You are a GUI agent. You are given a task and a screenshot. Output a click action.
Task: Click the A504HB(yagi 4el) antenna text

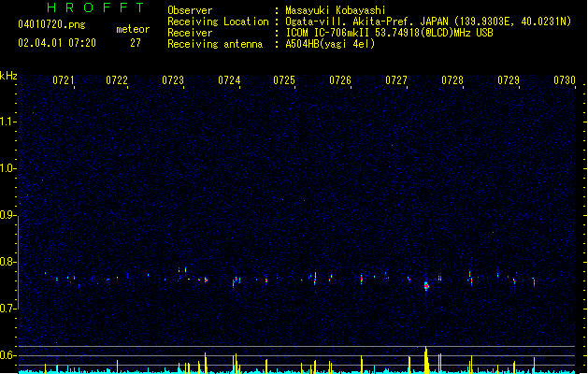point(330,44)
